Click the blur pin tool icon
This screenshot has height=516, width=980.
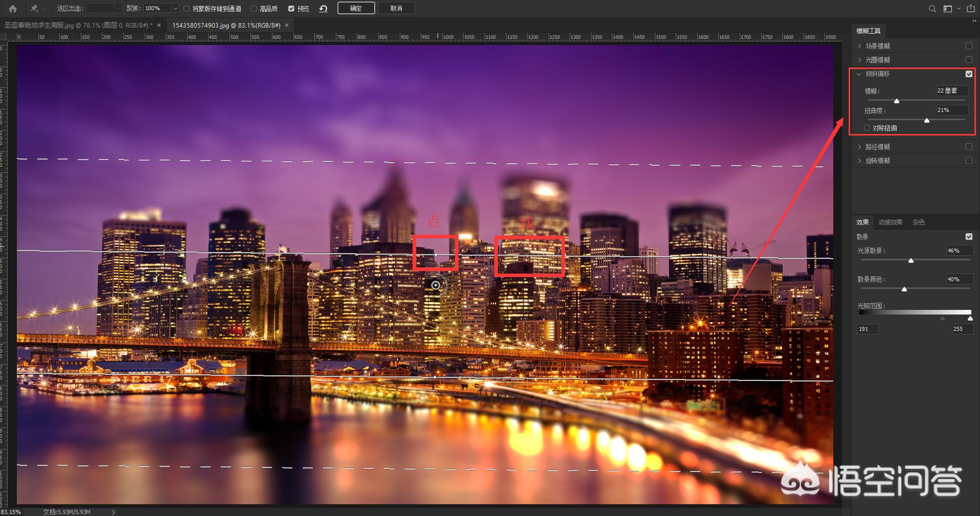[x=34, y=9]
